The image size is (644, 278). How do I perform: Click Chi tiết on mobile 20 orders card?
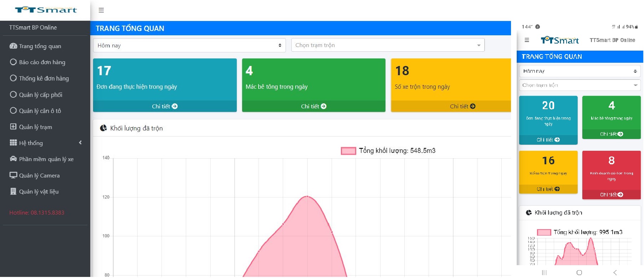point(548,140)
